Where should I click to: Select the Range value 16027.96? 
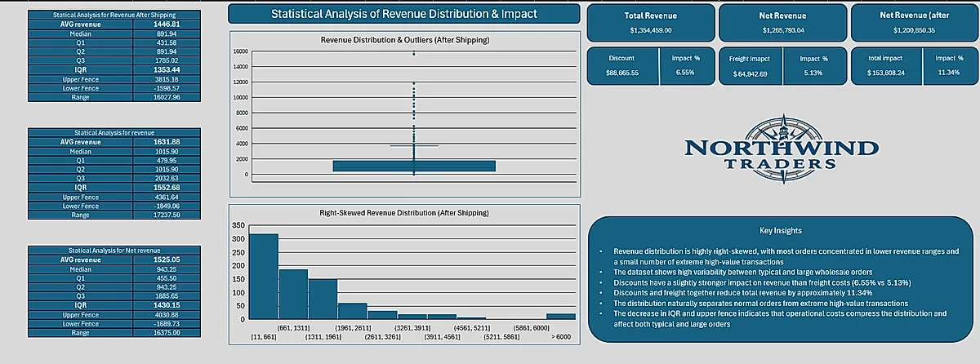coord(166,97)
